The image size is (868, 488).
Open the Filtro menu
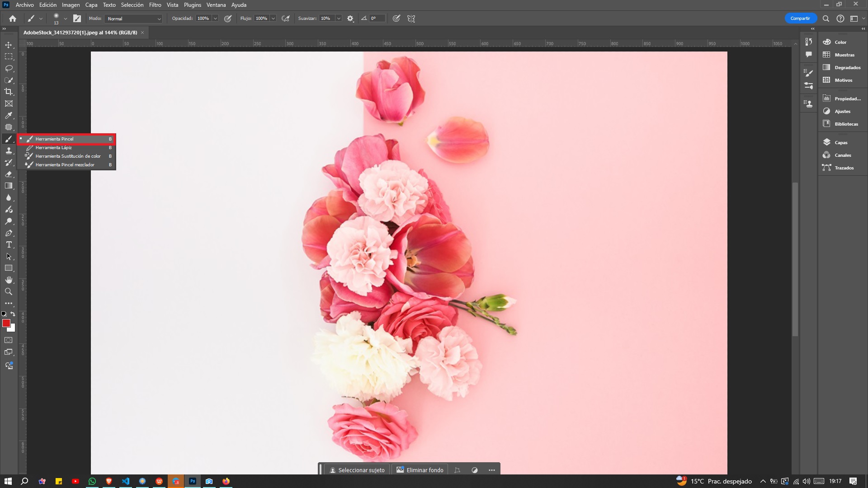155,5
